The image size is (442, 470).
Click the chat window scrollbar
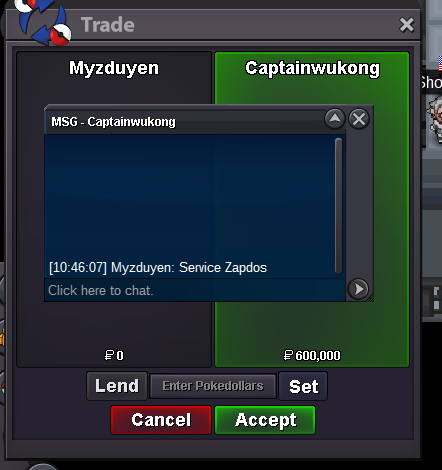click(339, 205)
